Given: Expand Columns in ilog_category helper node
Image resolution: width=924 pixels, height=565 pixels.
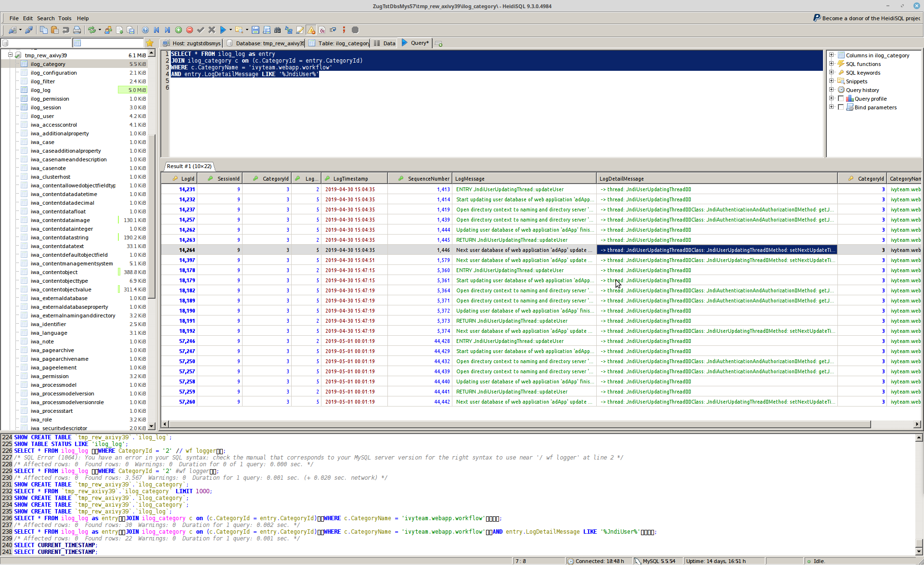Looking at the screenshot, I should 832,55.
